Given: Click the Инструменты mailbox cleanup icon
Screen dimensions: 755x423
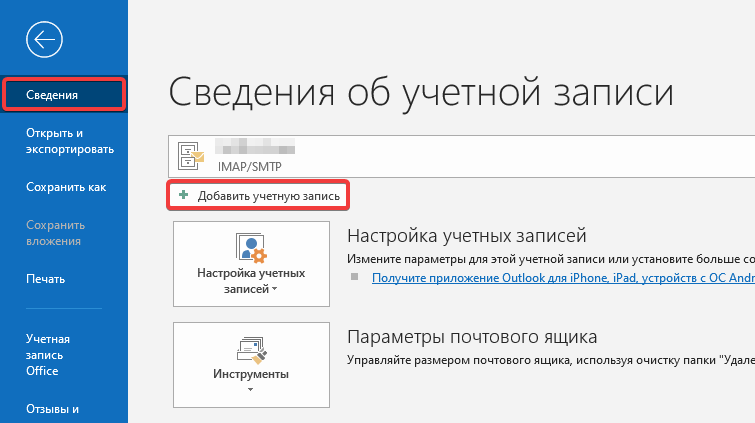Looking at the screenshot, I should [250, 349].
